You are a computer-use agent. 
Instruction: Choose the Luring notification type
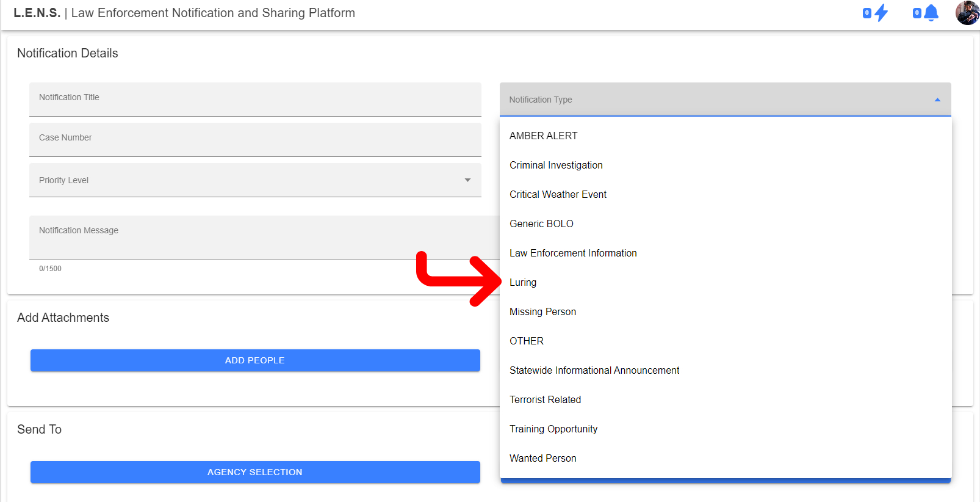tap(523, 282)
